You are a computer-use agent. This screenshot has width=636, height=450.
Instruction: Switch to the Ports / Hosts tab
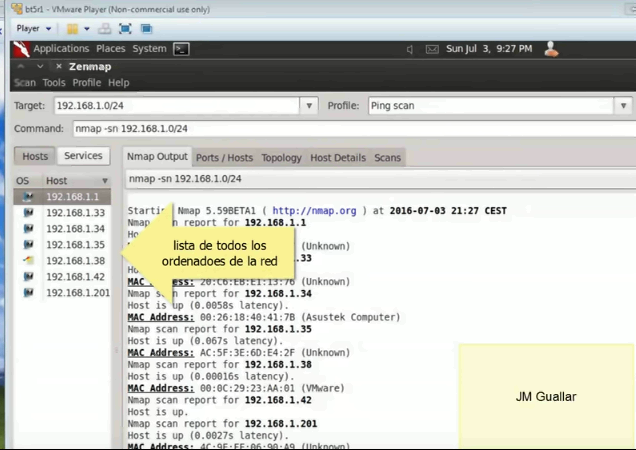224,158
